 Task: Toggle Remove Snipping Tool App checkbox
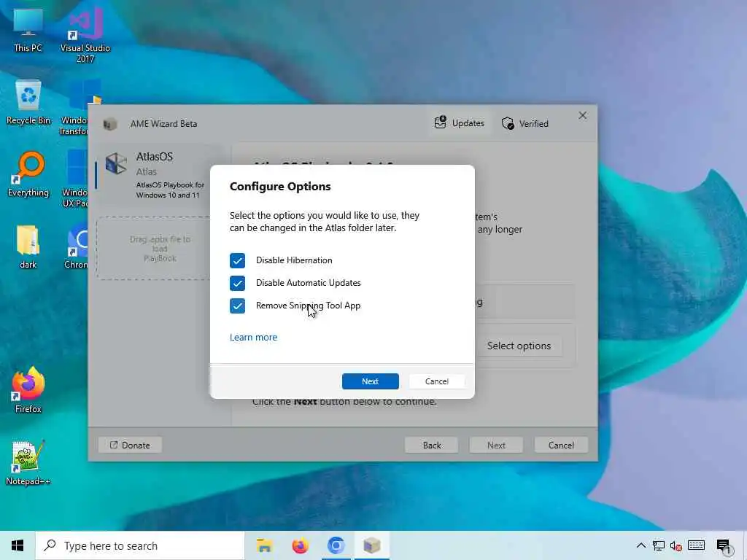[237, 306]
